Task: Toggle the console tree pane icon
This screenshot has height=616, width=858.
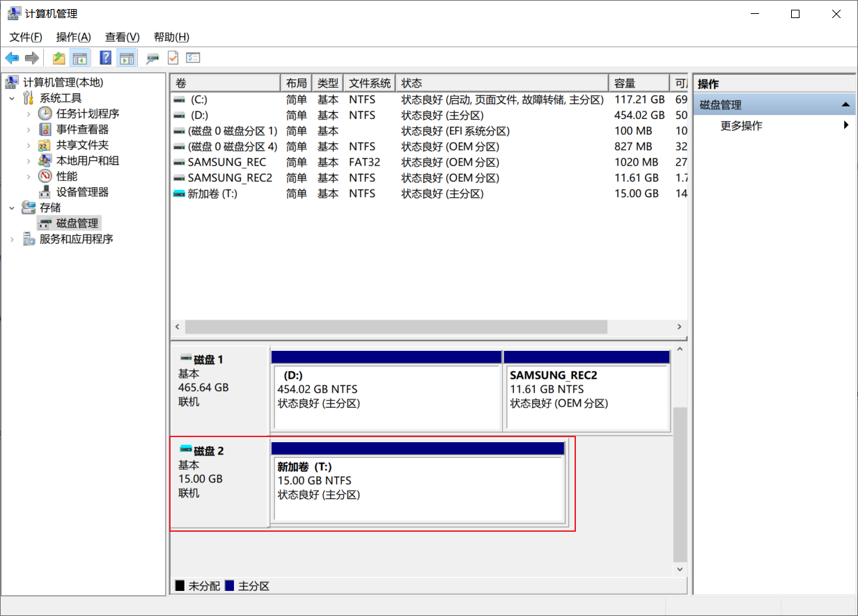Action: click(81, 58)
